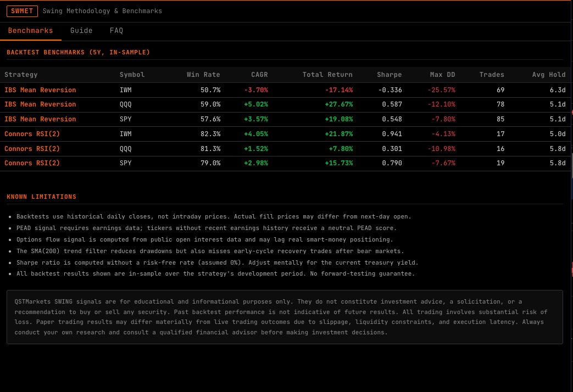Click the 69 trades count cell

pos(500,90)
